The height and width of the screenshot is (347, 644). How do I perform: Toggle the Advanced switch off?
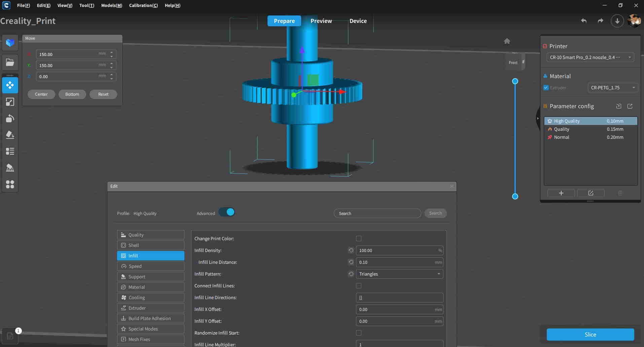[x=227, y=212]
